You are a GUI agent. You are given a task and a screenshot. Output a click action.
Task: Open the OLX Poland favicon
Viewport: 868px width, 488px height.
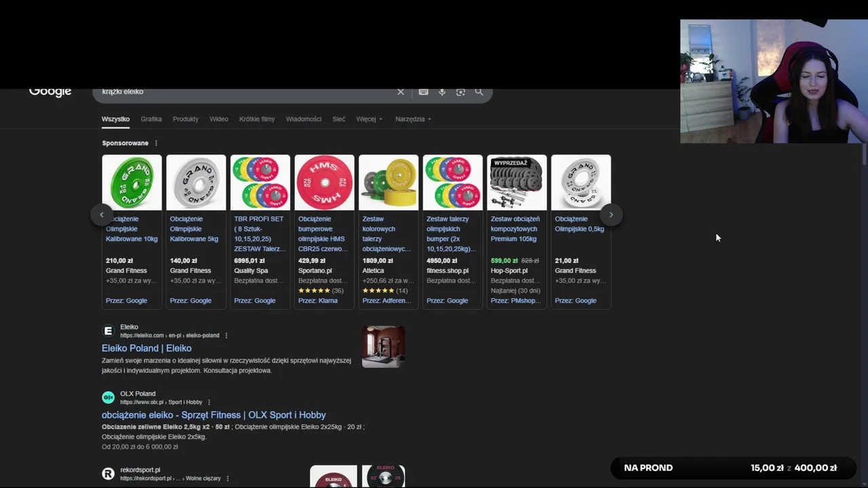108,397
